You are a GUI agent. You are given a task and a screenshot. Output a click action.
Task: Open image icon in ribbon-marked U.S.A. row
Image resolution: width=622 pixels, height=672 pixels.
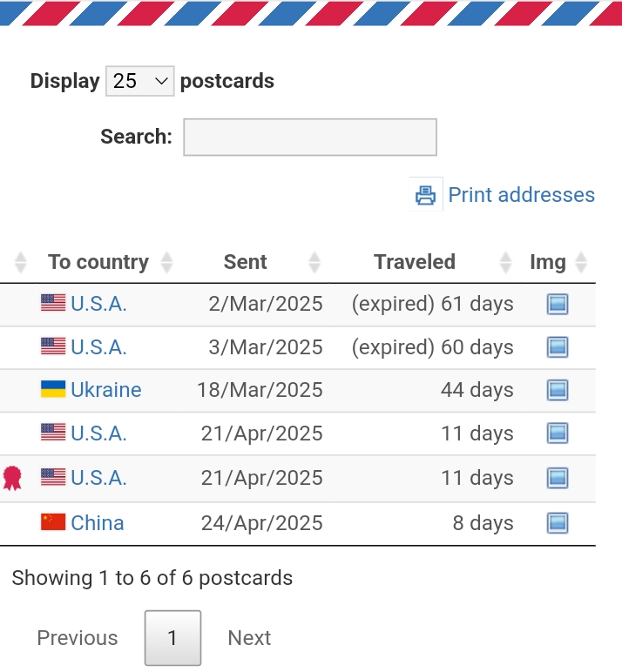[558, 478]
